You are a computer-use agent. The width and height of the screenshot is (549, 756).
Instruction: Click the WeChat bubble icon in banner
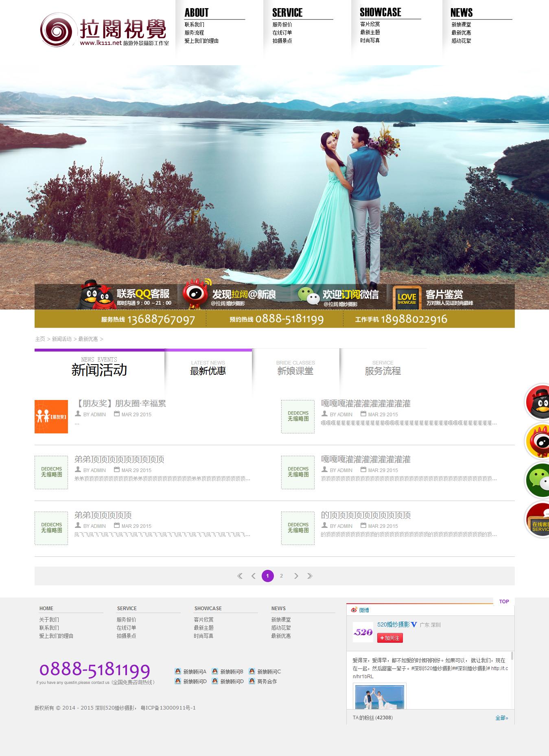[308, 296]
